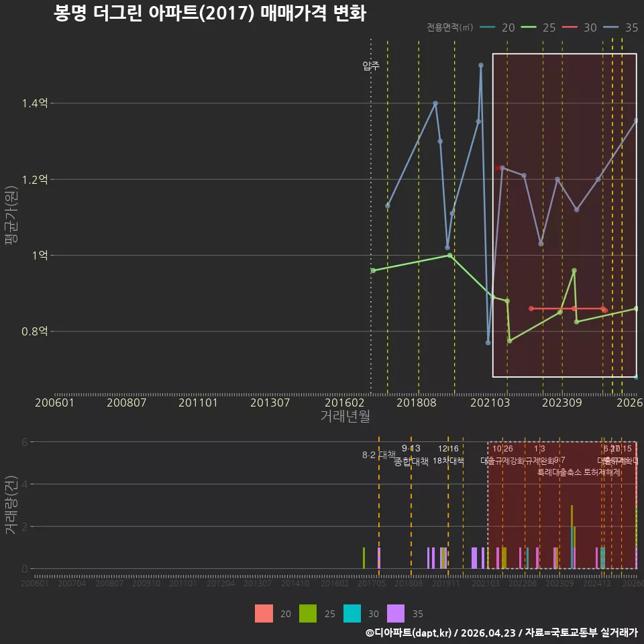Click the 202412 label on the volume chart x-axis
This screenshot has width=644, height=644.
597,583
